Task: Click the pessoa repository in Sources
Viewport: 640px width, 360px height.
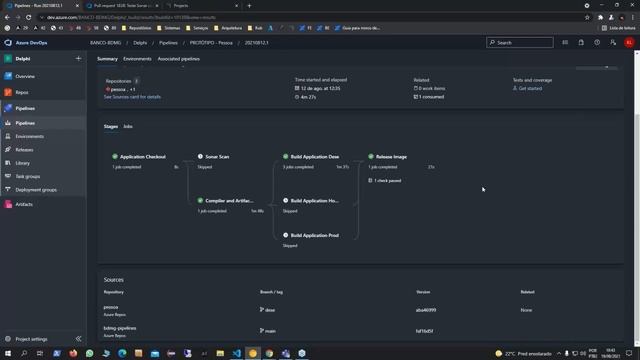Action: (x=111, y=307)
